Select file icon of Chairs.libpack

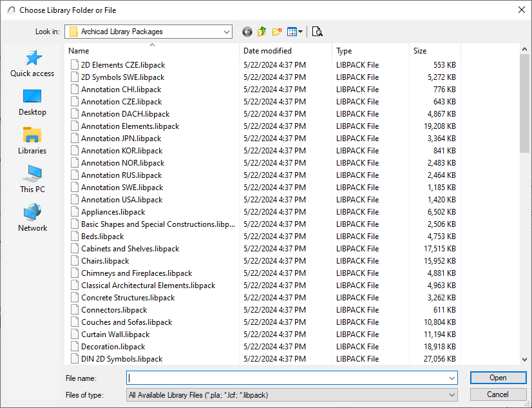[75, 260]
